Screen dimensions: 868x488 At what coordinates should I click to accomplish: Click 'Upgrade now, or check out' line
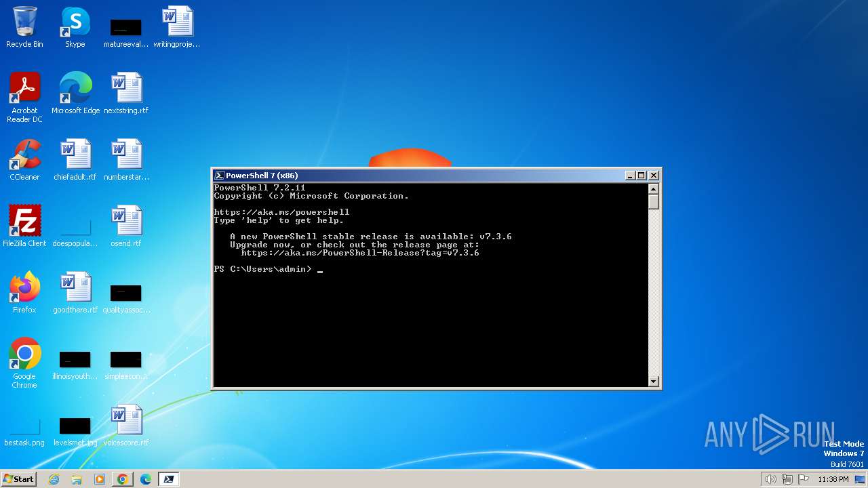pos(355,245)
